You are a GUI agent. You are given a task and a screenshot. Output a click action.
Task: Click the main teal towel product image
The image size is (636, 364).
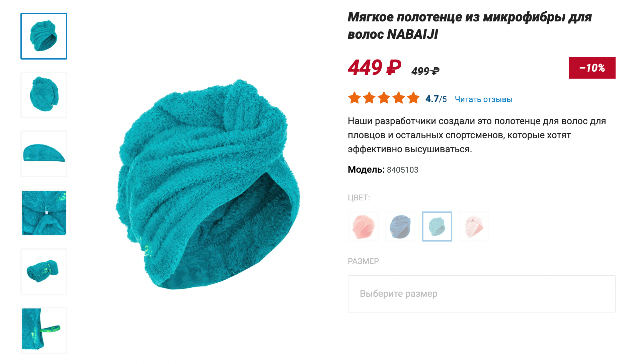click(x=208, y=184)
